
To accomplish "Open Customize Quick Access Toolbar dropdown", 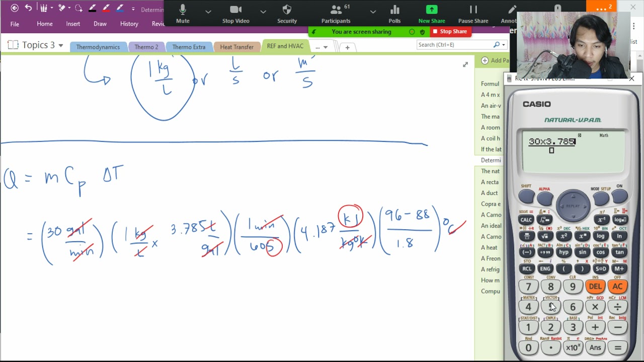I will click(x=133, y=9).
